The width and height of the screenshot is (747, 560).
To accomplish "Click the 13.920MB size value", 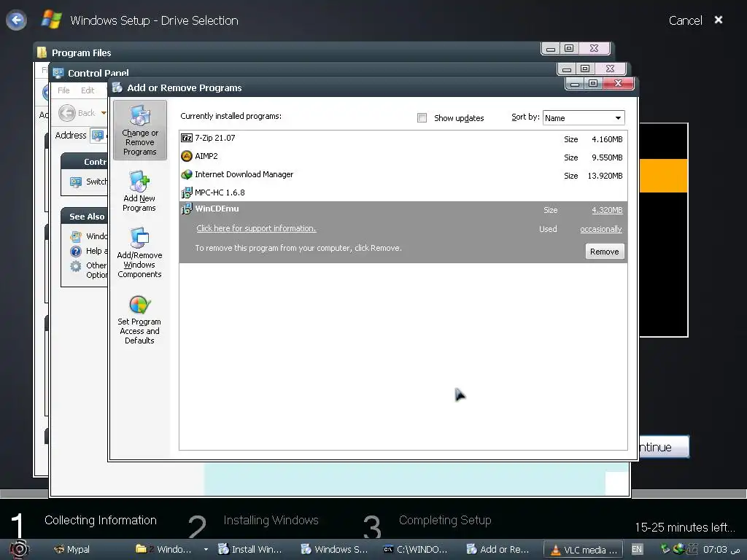I will click(605, 176).
